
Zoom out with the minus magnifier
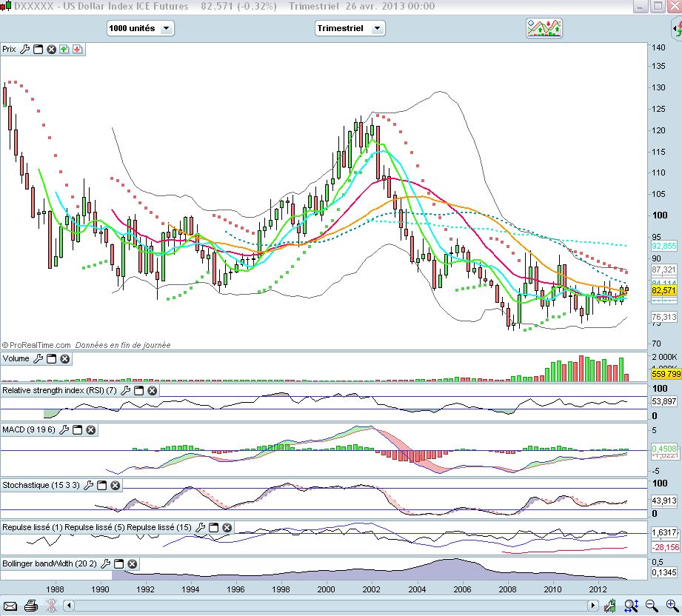651,606
